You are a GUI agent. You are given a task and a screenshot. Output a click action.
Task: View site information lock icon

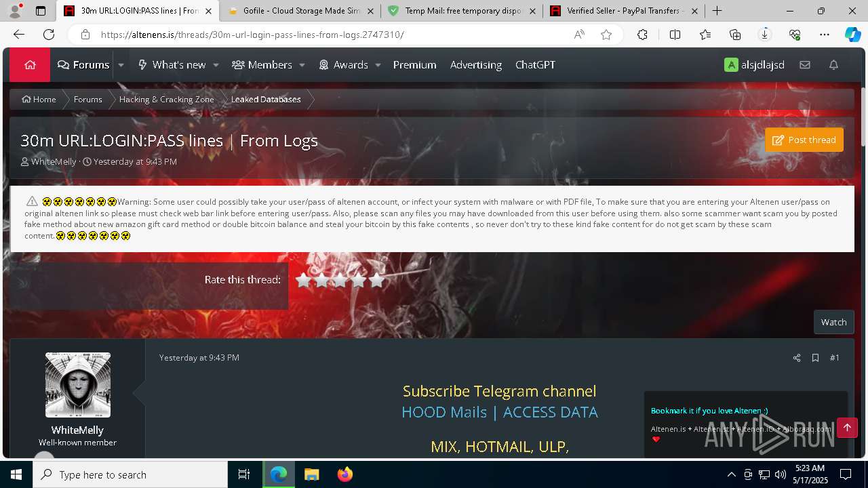(x=85, y=35)
